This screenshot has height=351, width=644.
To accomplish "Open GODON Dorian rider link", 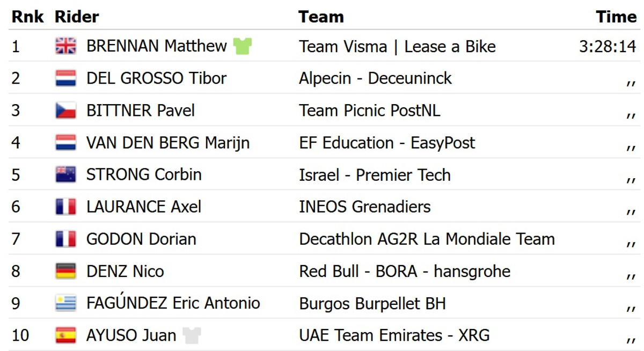I will (141, 239).
